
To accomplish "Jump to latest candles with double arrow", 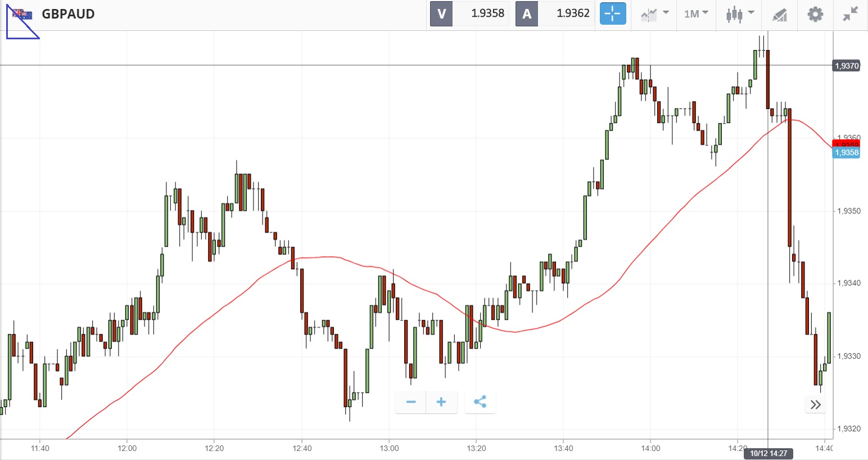I will tap(816, 404).
